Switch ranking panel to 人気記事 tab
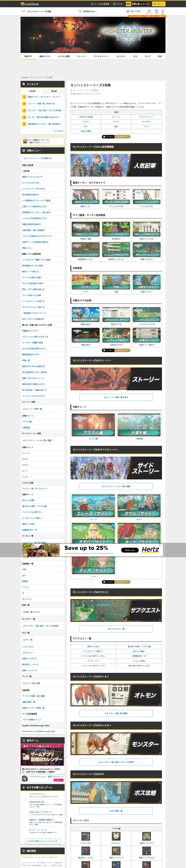Image resolution: width=186 pixels, height=868 pixels. click(x=32, y=91)
